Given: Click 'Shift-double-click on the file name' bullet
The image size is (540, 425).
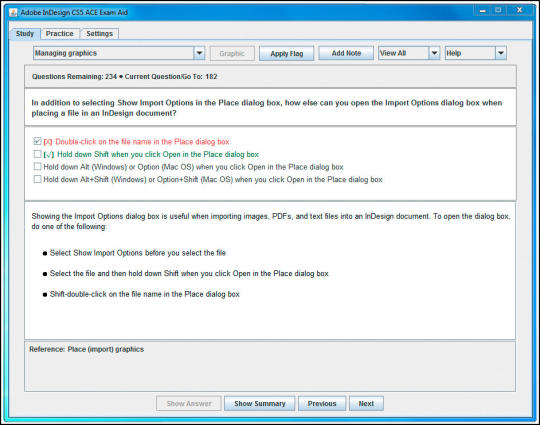Looking at the screenshot, I should 145,294.
